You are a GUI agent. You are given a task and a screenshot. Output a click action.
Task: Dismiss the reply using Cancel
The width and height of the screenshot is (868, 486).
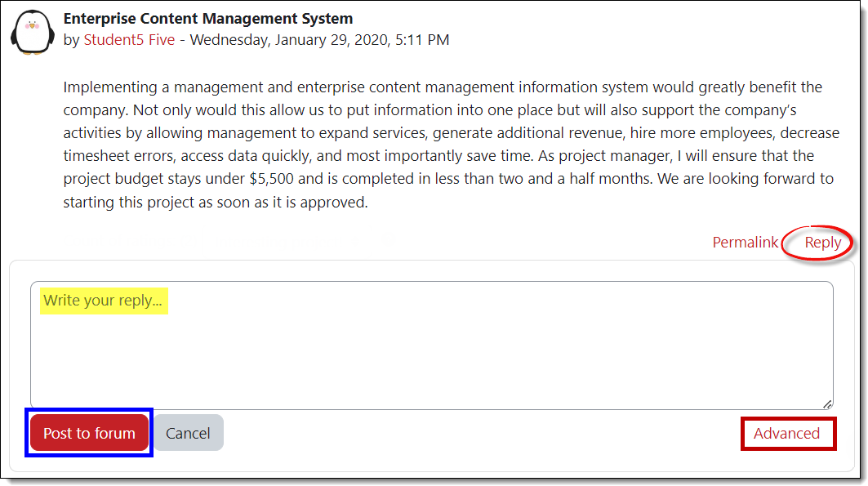coord(189,433)
